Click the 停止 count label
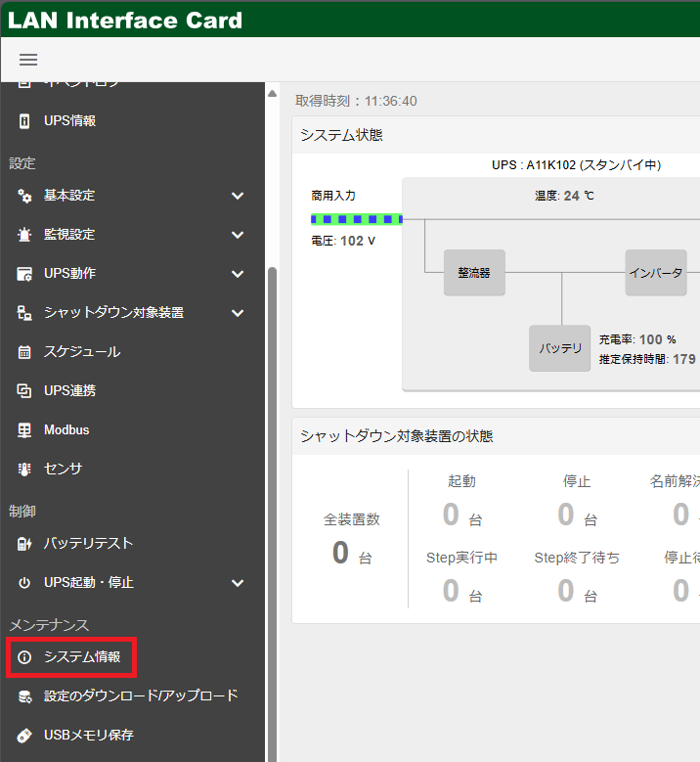Image resolution: width=700 pixels, height=762 pixels. pos(577,481)
